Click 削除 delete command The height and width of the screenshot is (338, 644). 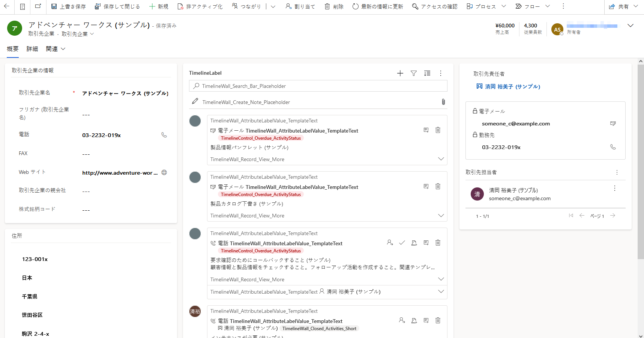334,6
